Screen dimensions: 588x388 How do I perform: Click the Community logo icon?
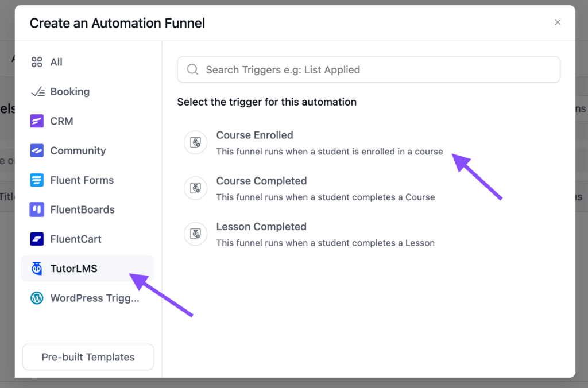[x=37, y=150]
